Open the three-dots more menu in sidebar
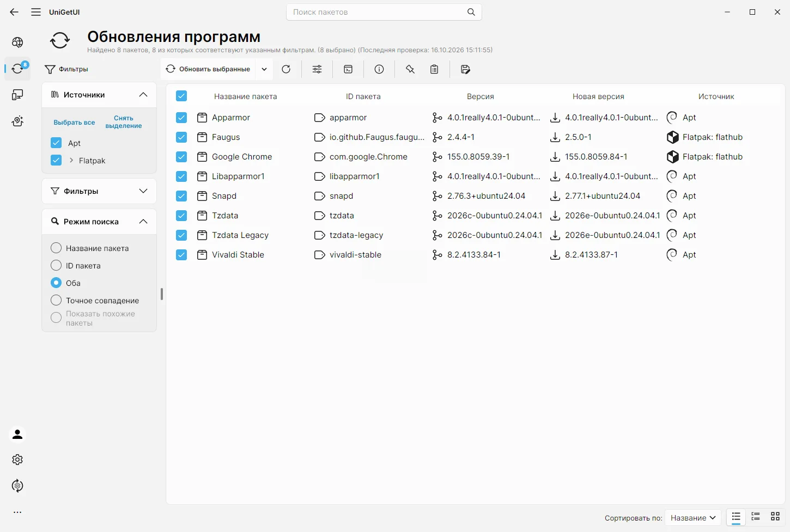 pyautogui.click(x=17, y=512)
